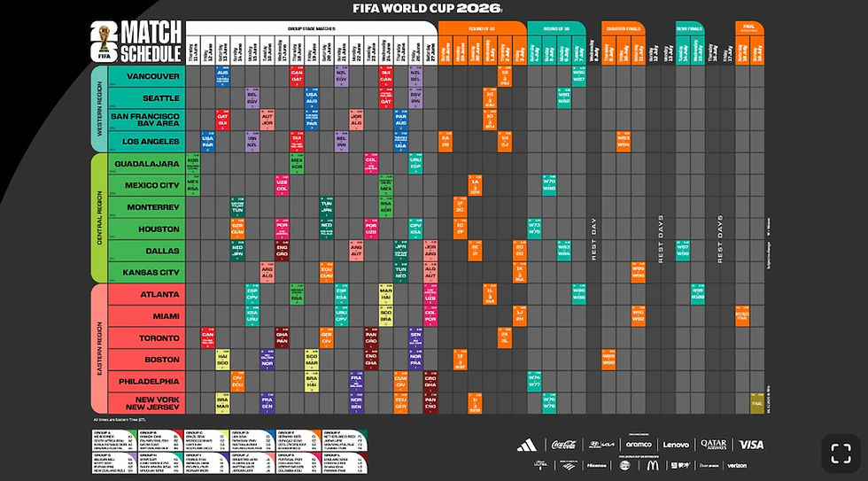Open fullscreen view with the expand icon
868x481 pixels.
coord(841,454)
